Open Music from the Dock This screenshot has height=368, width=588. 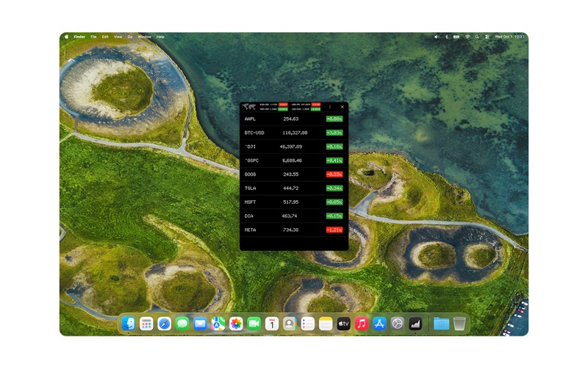(362, 324)
